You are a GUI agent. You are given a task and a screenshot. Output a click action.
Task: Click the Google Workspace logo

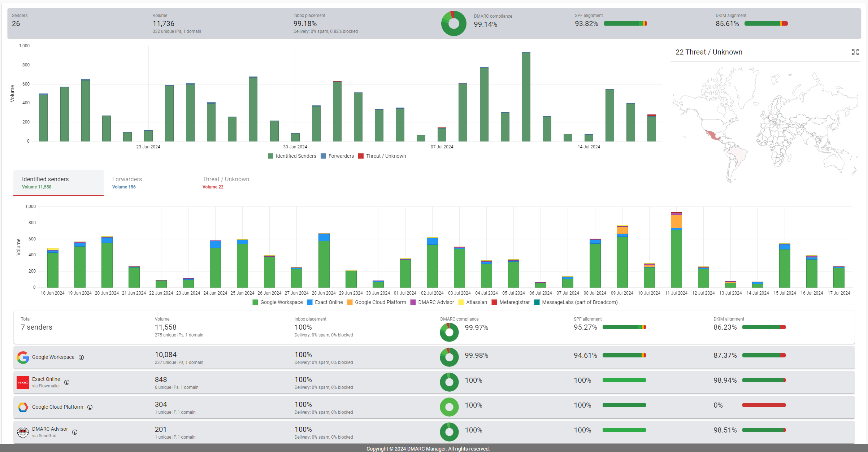23,357
